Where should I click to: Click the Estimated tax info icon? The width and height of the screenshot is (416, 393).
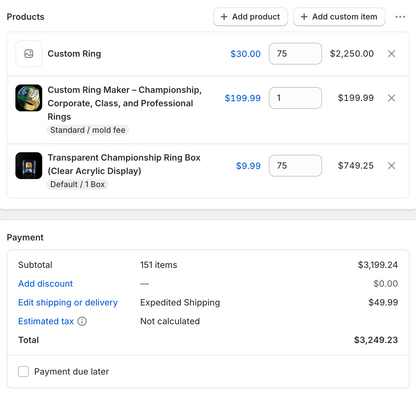click(82, 321)
